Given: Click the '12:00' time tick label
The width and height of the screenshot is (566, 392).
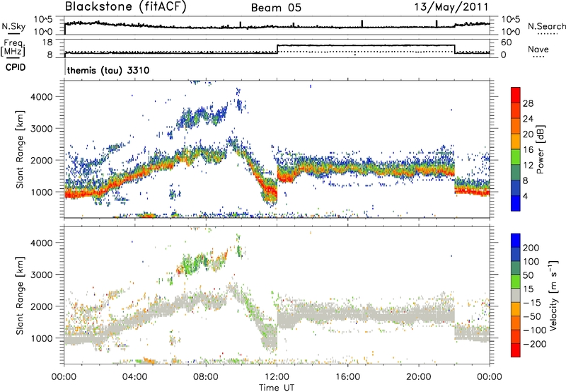Looking at the screenshot, I should pyautogui.click(x=277, y=377).
